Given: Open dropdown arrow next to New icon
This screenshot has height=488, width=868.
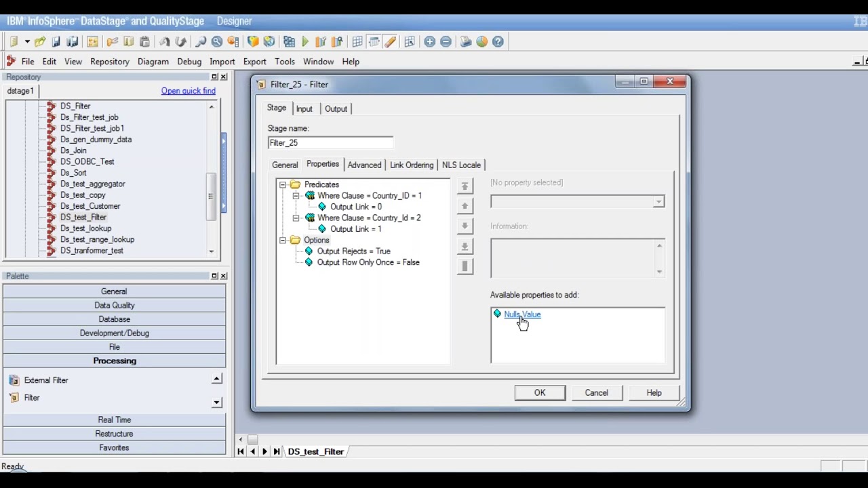Looking at the screenshot, I should pyautogui.click(x=27, y=42).
